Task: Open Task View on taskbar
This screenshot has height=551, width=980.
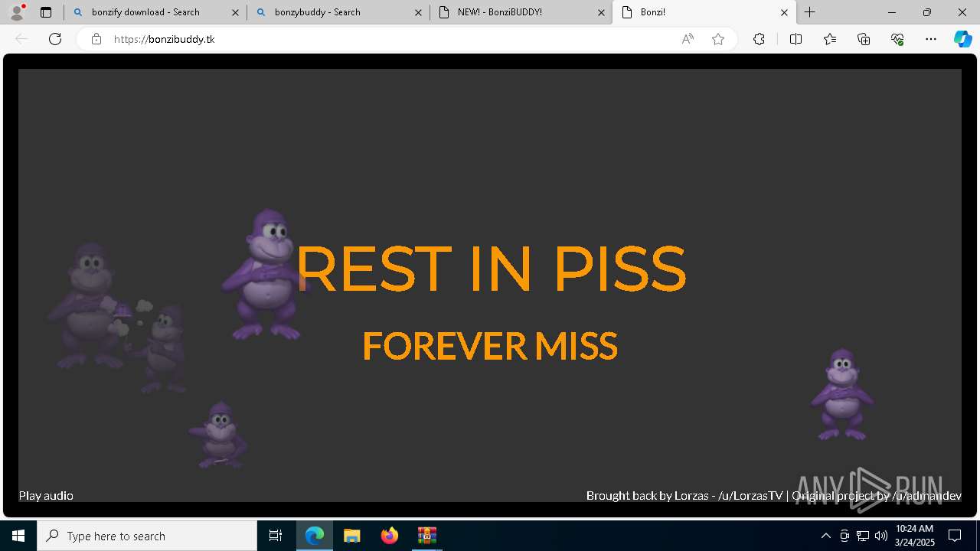Action: pos(276,536)
